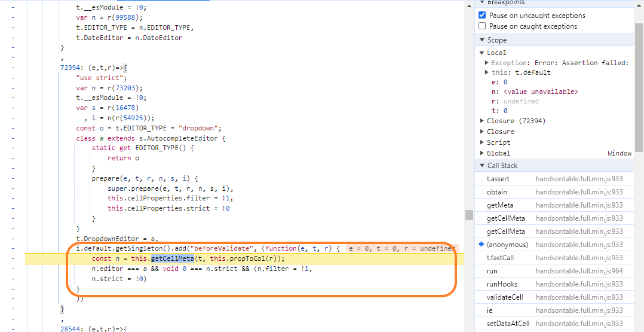Collapse the Scope section
Viewport: 644px width, 332px height.
482,40
